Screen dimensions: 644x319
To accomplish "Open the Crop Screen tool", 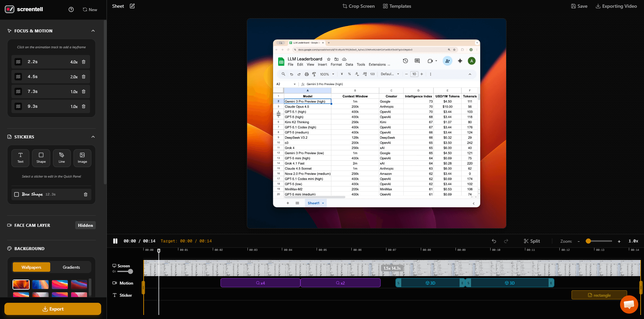I will [x=358, y=6].
